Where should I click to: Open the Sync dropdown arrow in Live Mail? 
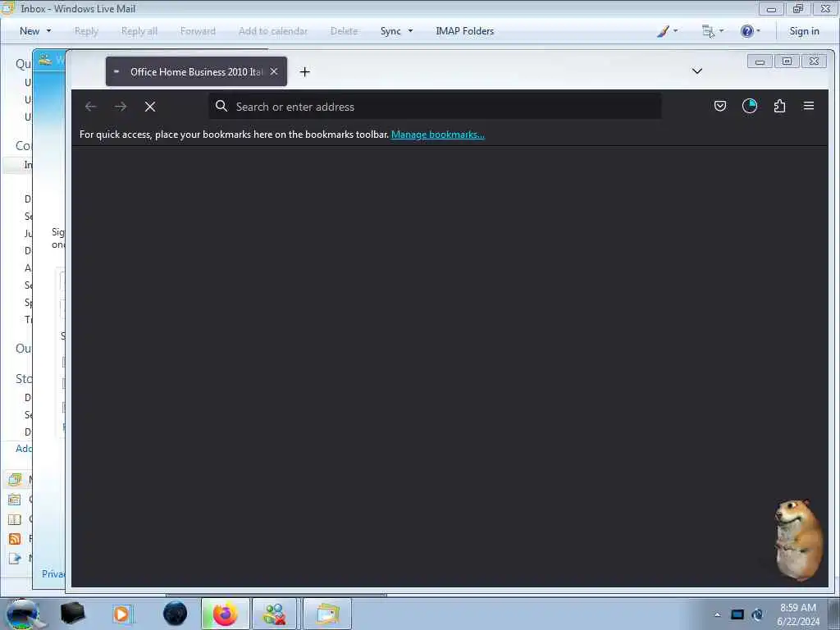(x=410, y=31)
